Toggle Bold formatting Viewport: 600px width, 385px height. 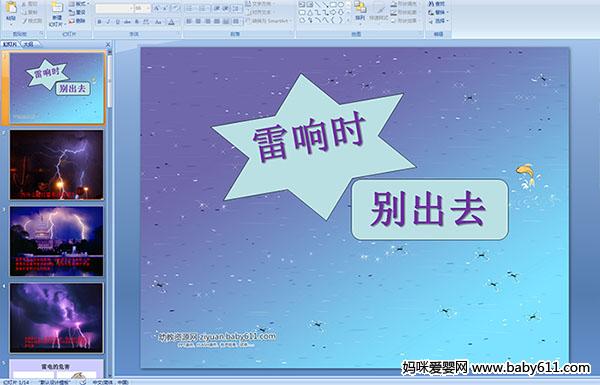pos(99,22)
